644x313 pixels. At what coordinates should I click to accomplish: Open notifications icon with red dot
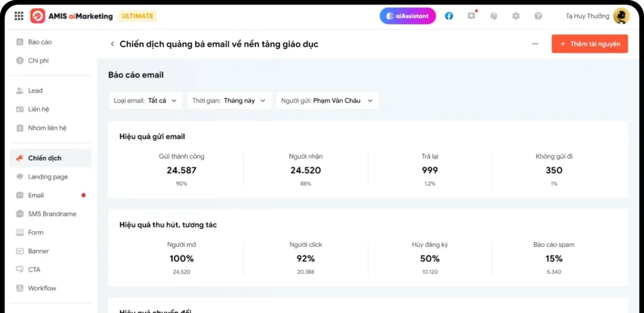click(x=472, y=16)
